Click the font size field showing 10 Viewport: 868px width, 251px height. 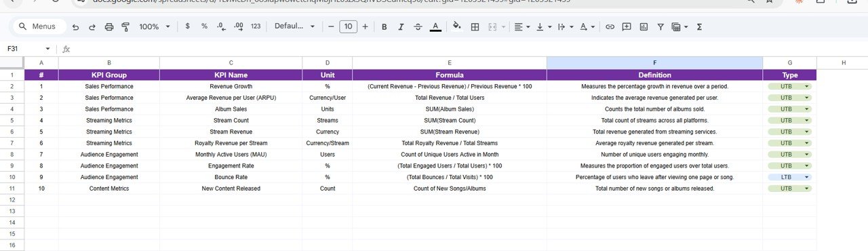point(348,26)
